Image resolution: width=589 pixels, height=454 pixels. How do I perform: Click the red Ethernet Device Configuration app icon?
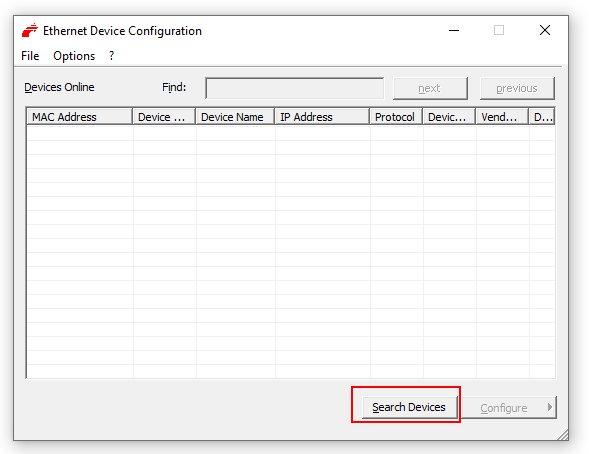pyautogui.click(x=30, y=30)
